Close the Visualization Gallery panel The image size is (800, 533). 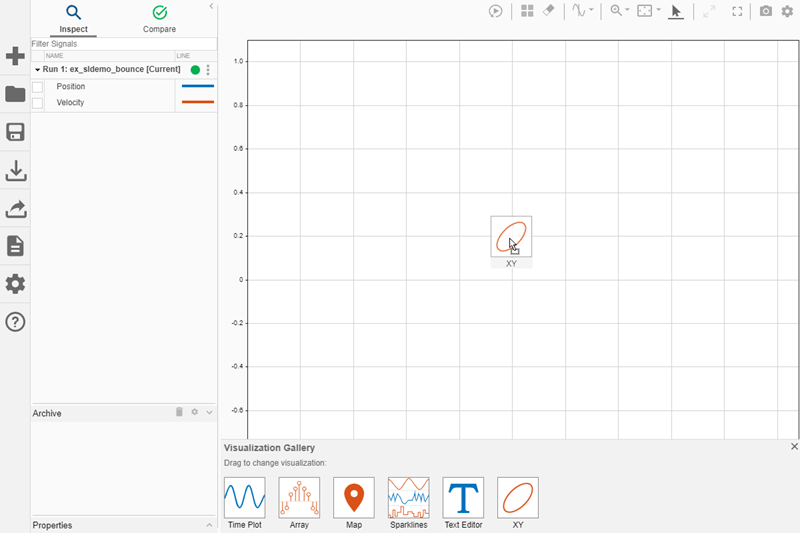(794, 446)
